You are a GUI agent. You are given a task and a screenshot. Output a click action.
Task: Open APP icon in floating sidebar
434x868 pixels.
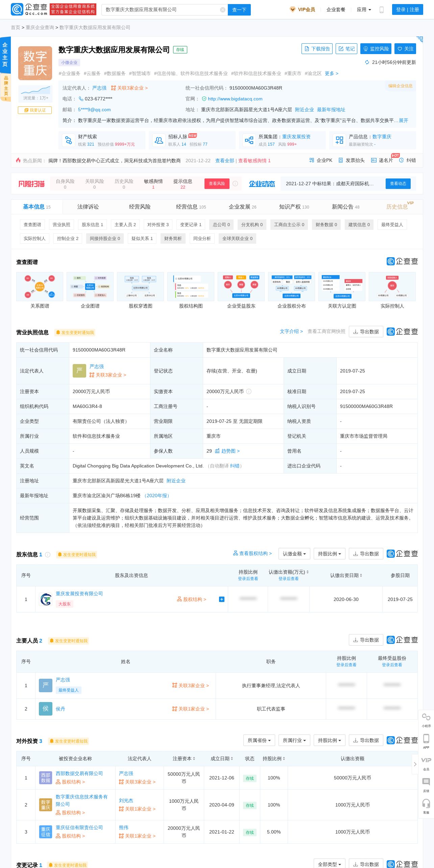tap(426, 741)
